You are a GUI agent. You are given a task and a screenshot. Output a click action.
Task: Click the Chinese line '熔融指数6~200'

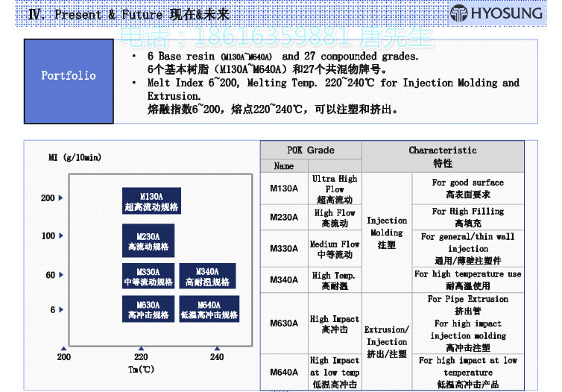(x=272, y=109)
